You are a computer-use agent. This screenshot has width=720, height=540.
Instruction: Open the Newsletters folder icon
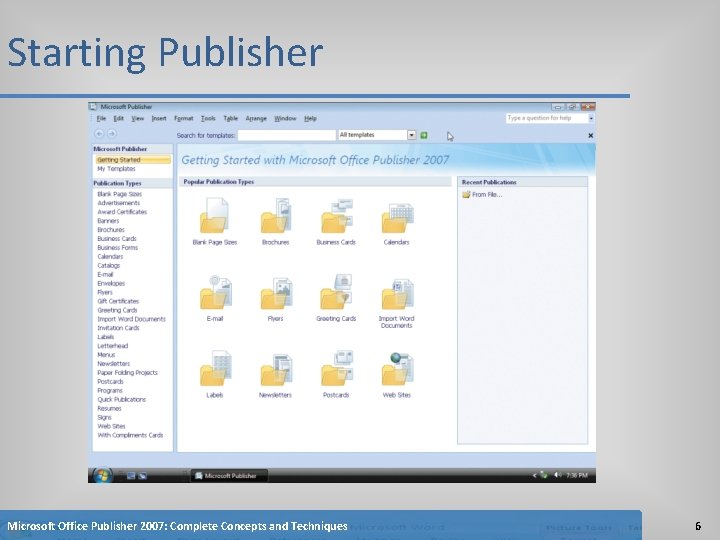coord(276,369)
